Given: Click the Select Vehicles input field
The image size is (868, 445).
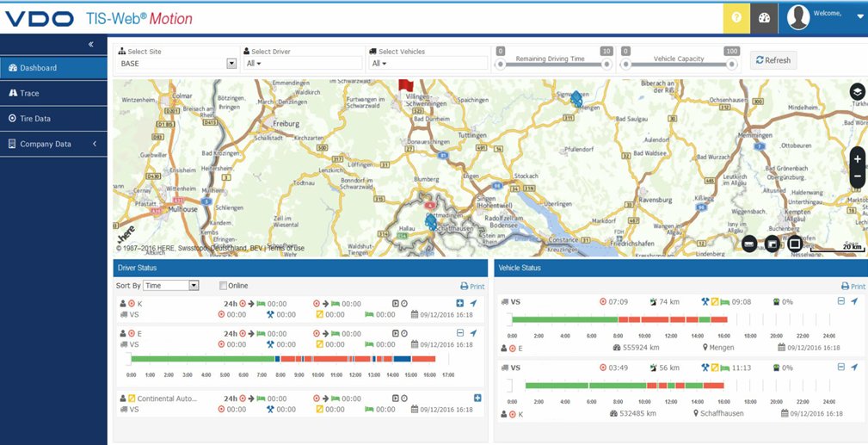Looking at the screenshot, I should pyautogui.click(x=428, y=63).
